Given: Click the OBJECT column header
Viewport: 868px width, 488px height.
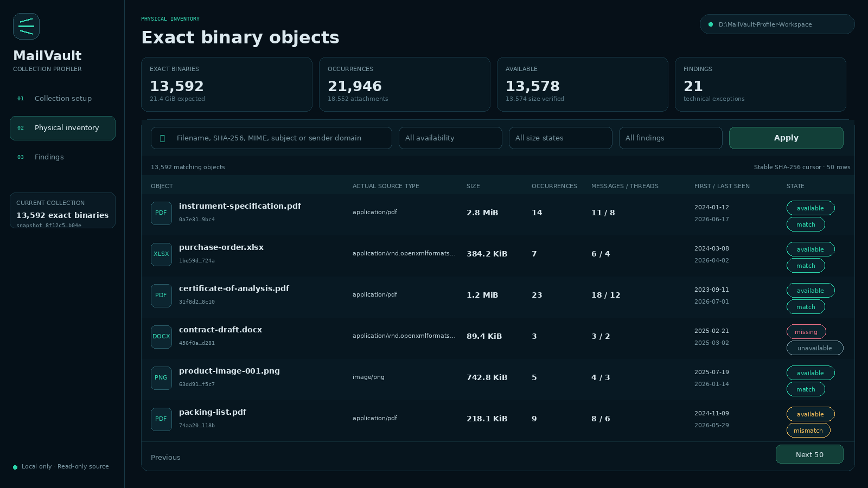Looking at the screenshot, I should coord(162,186).
